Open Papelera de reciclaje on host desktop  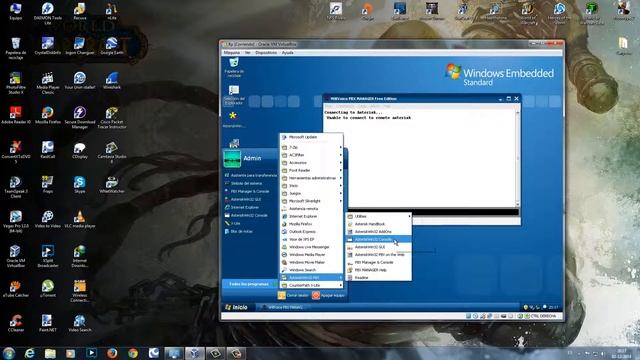(x=16, y=48)
